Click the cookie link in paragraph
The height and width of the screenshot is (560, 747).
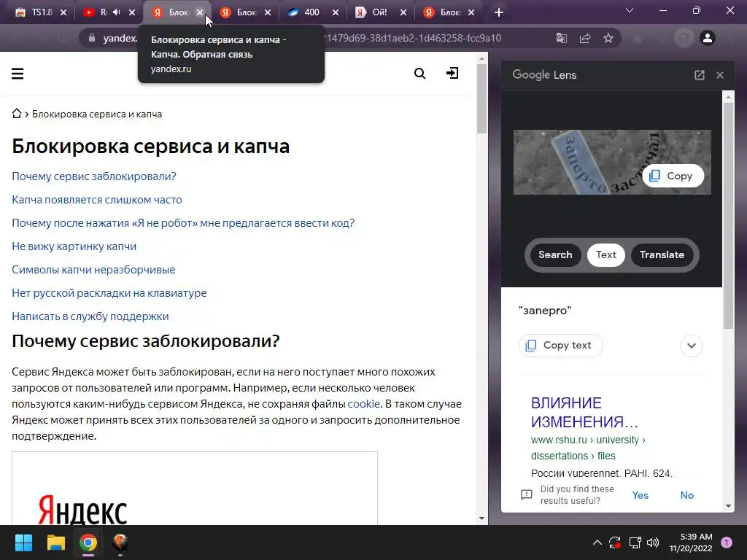pyautogui.click(x=363, y=404)
